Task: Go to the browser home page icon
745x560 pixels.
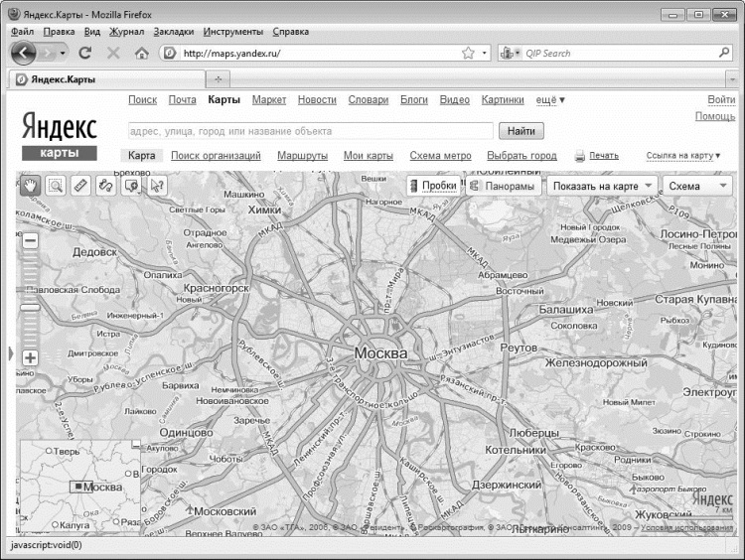Action: (x=141, y=53)
